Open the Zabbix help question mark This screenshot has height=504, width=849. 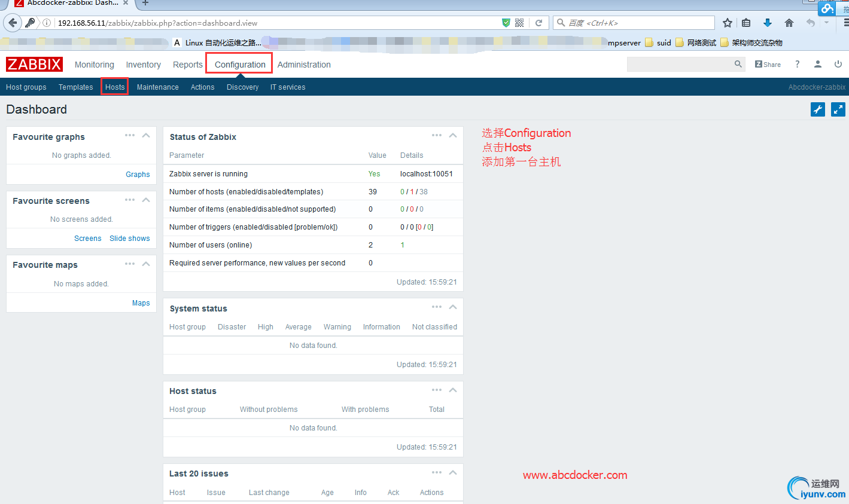797,64
